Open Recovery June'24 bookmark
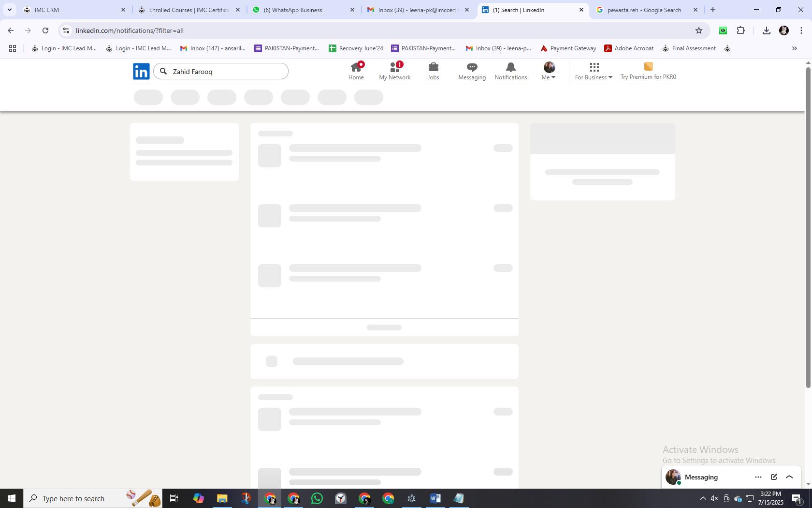812x508 pixels. [x=356, y=48]
